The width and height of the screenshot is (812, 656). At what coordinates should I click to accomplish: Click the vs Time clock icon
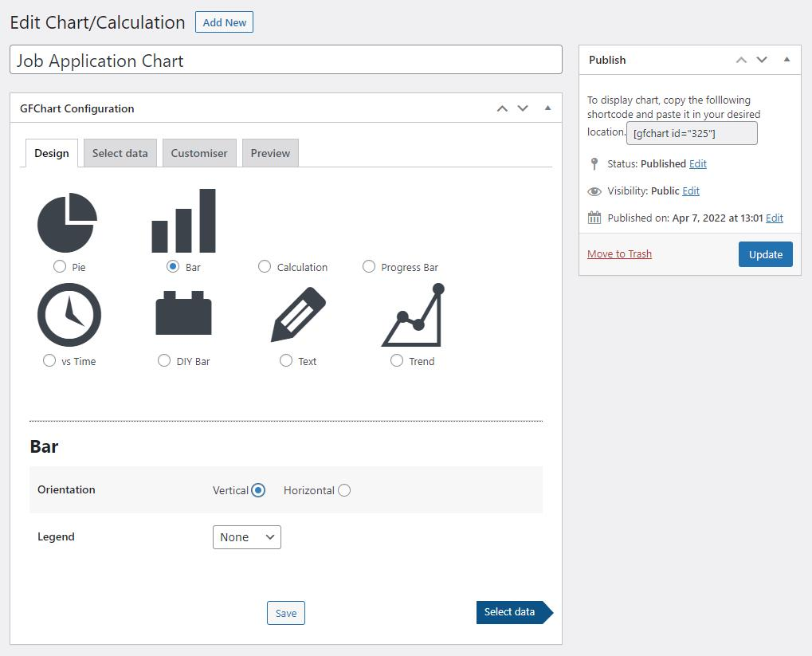[x=69, y=315]
